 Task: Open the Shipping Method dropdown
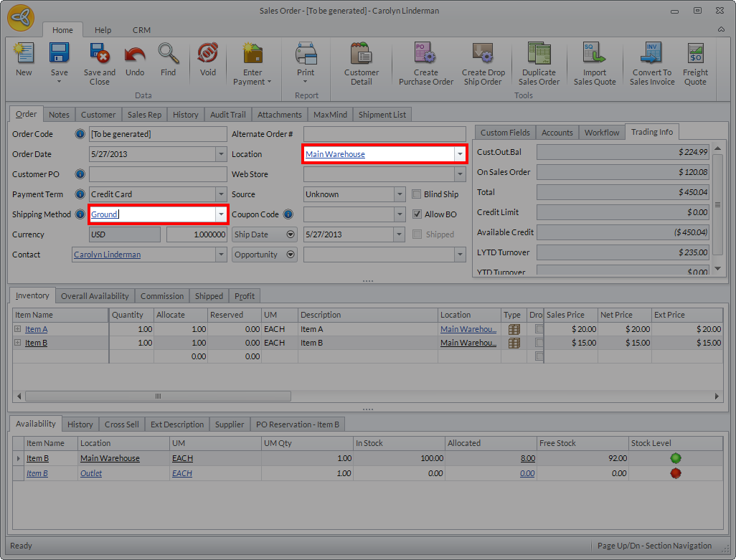(221, 214)
